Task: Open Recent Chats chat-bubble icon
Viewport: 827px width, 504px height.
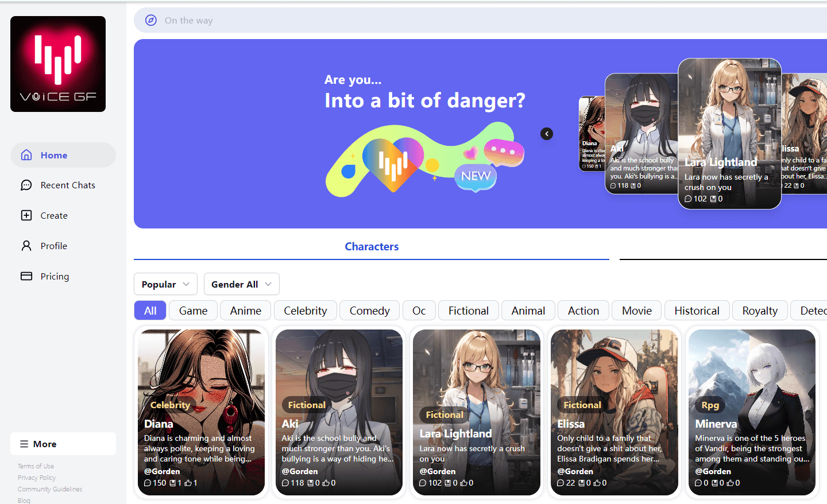Action: click(26, 185)
